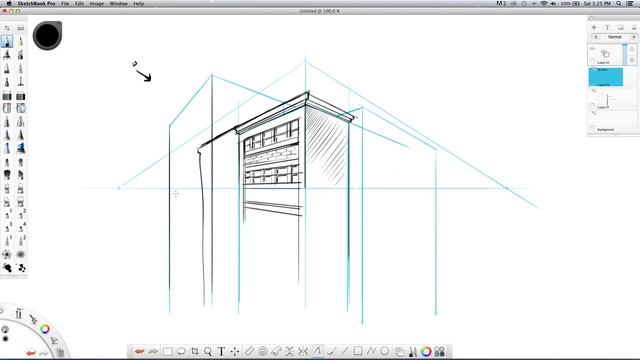Select the rectangular marquee selection tool
This screenshot has height=360, width=640.
point(167,351)
